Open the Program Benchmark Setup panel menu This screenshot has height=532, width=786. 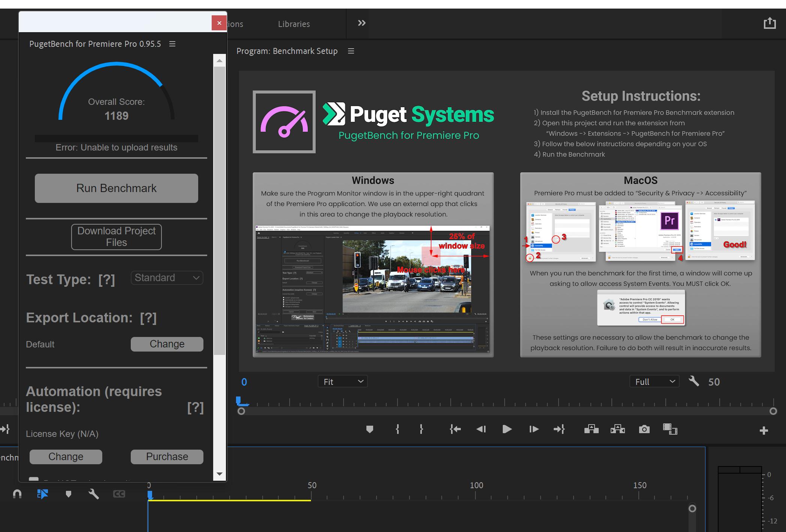coord(351,51)
